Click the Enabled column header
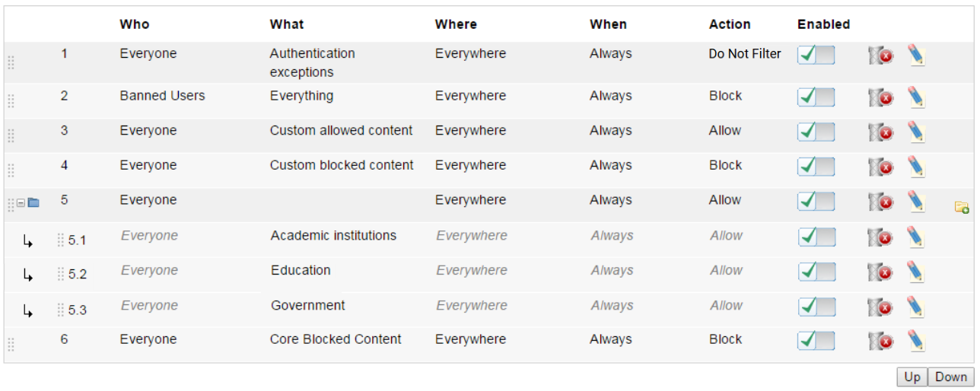Image resolution: width=980 pixels, height=391 pixels. pos(823,24)
